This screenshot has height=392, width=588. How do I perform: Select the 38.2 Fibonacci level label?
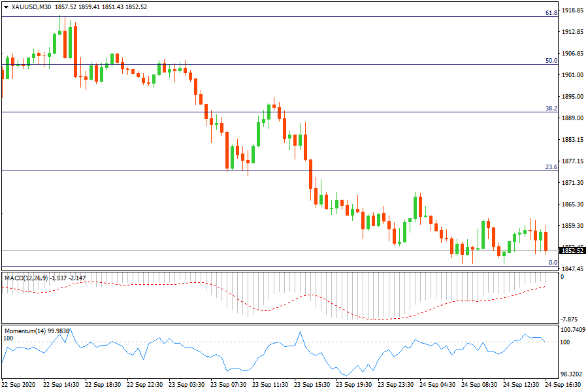pyautogui.click(x=551, y=108)
